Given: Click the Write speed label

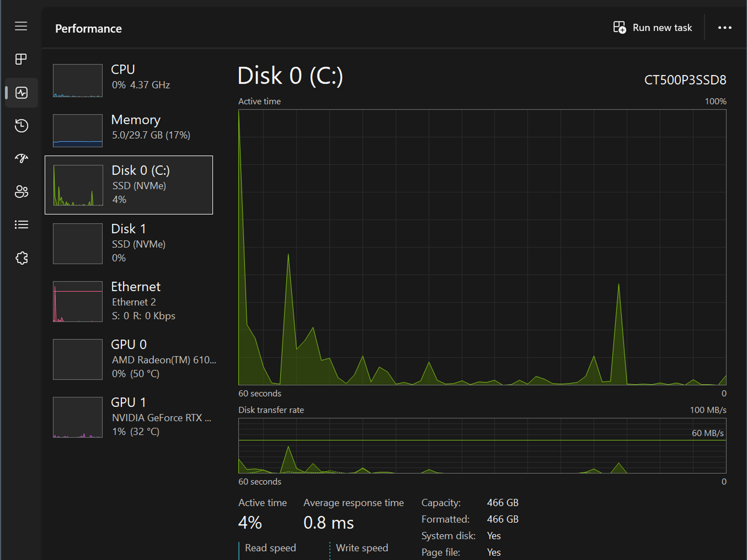Looking at the screenshot, I should coord(362,548).
